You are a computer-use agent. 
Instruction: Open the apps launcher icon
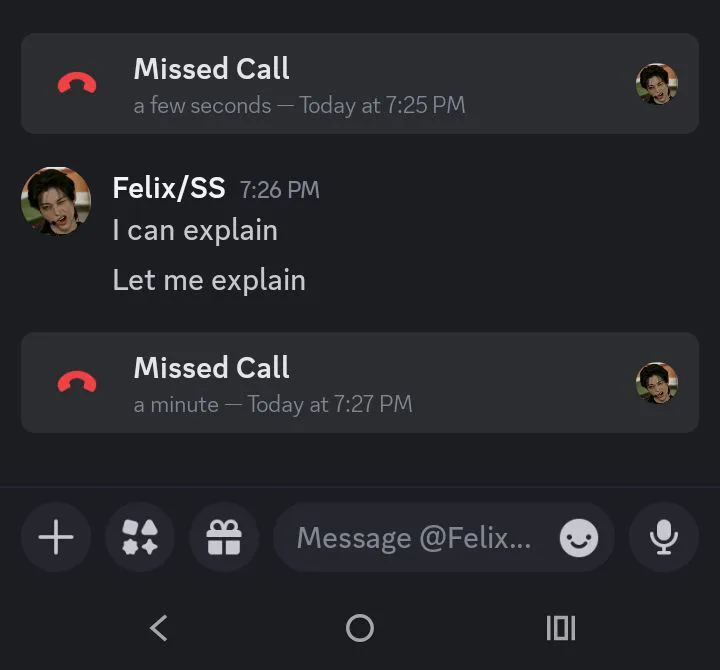(x=140, y=538)
